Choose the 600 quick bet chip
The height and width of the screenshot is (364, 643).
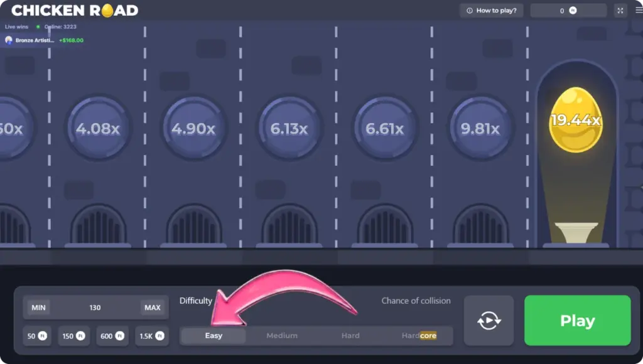[112, 336]
